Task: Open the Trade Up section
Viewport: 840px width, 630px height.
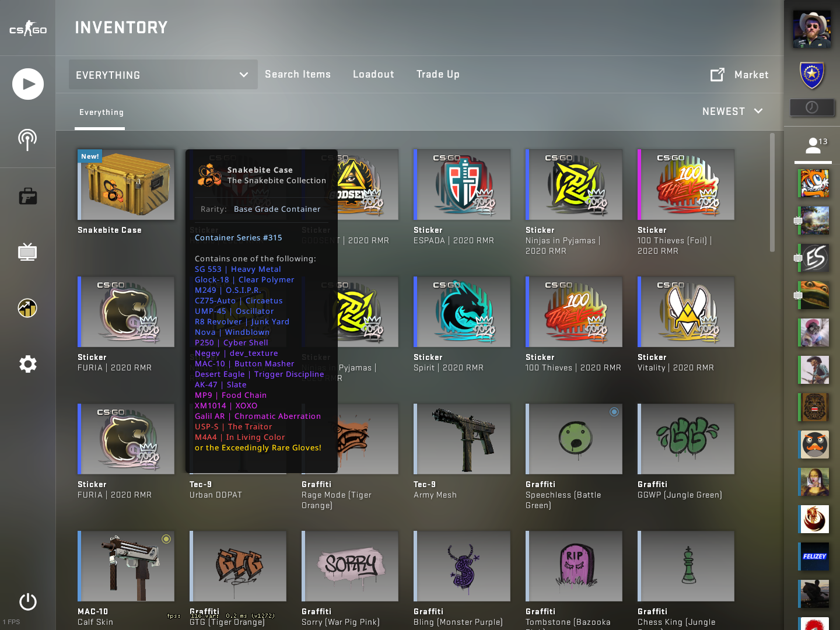Action: (438, 74)
